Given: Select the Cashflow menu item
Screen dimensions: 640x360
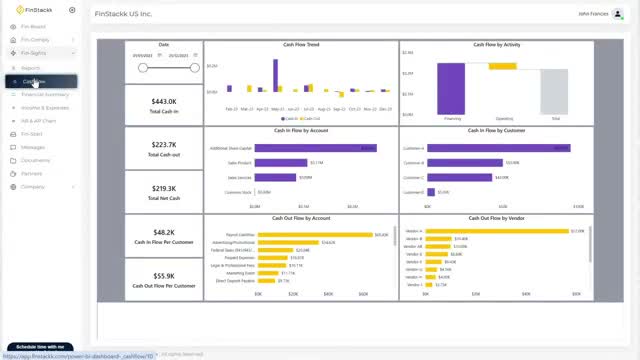Looking at the screenshot, I should [41, 81].
